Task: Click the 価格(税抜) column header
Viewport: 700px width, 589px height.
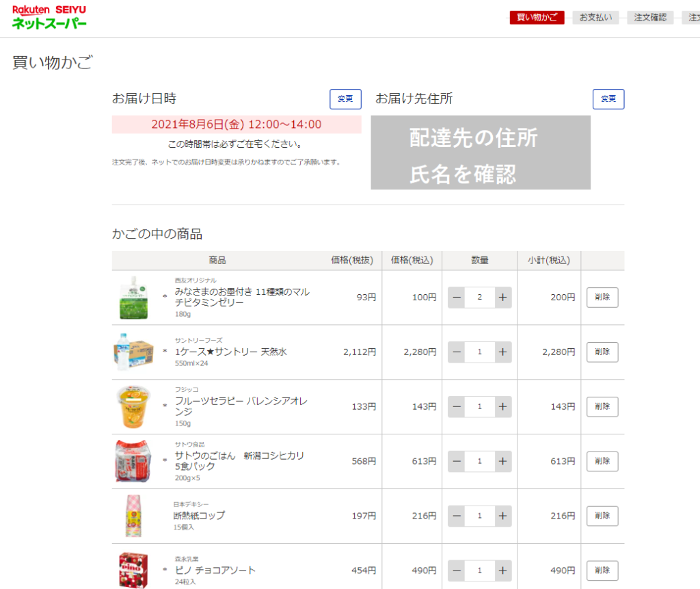Action: (352, 260)
